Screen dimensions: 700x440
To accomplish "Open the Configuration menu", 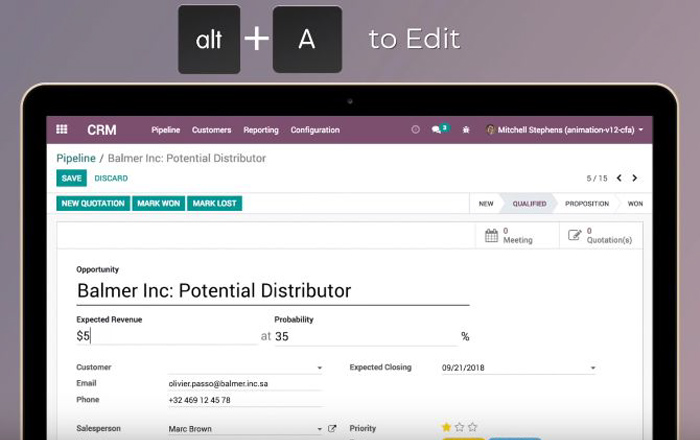I will coord(315,130).
